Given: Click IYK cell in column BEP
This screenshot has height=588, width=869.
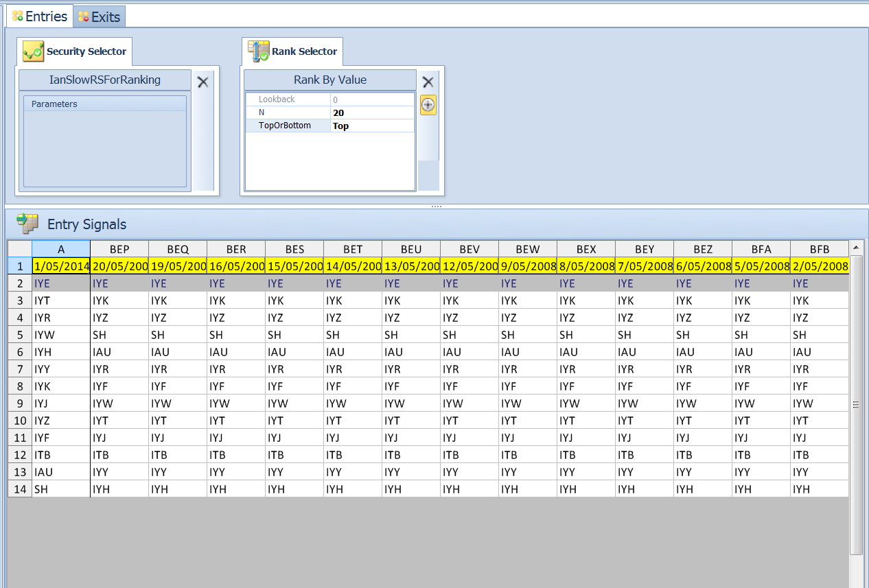Looking at the screenshot, I should click(119, 301).
